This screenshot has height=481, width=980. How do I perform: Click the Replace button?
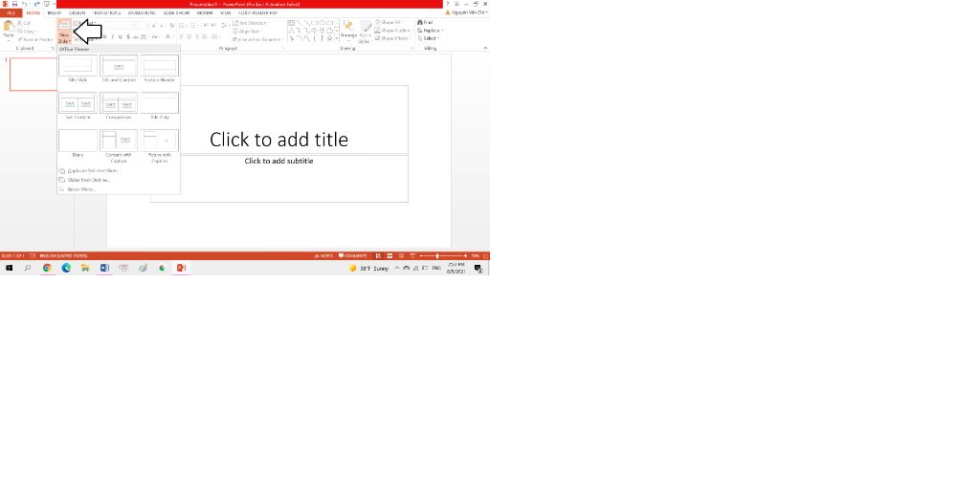pos(430,30)
